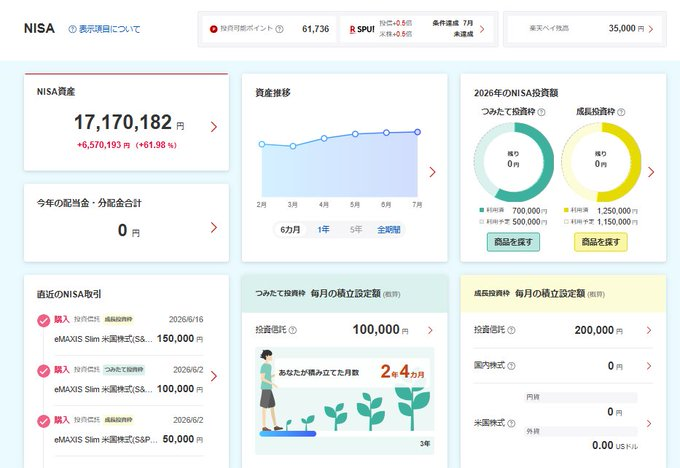Click check icon for 50,000円 purchase
680x468 pixels.
pyautogui.click(x=43, y=421)
